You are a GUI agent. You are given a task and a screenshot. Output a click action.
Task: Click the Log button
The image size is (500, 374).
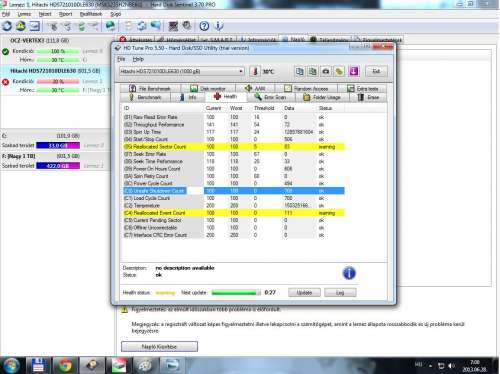340,293
